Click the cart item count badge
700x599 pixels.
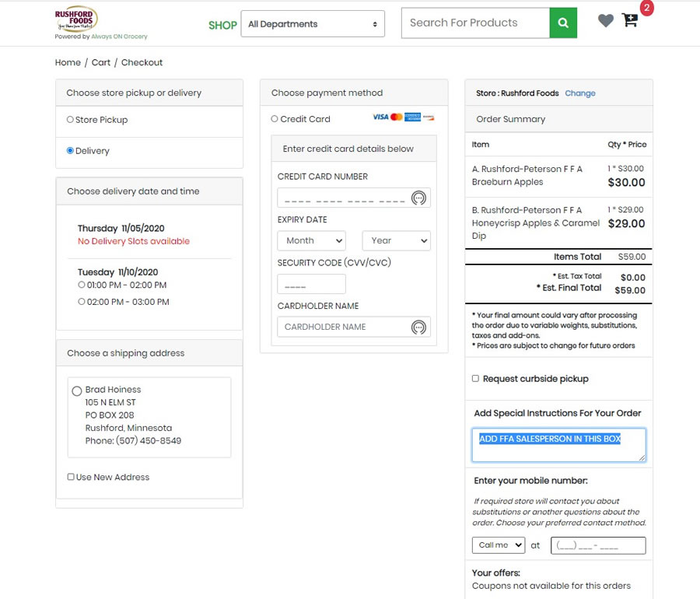click(646, 8)
